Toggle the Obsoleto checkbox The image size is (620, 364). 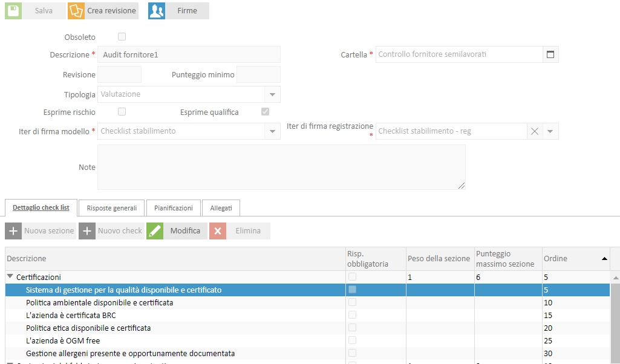click(122, 37)
